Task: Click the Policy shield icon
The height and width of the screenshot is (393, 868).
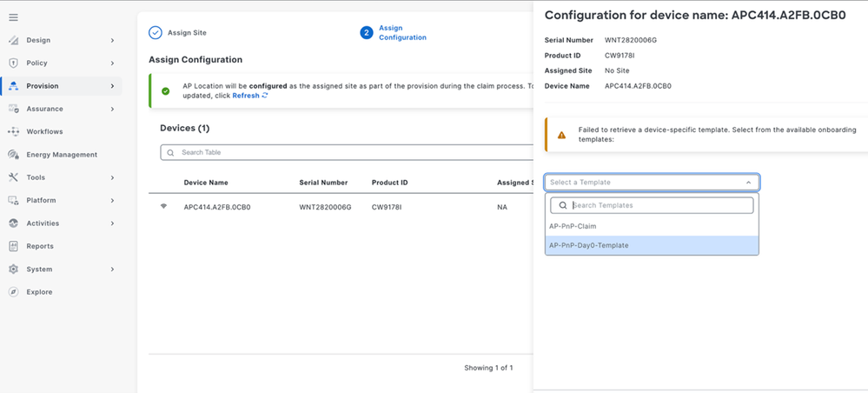Action: click(x=14, y=63)
